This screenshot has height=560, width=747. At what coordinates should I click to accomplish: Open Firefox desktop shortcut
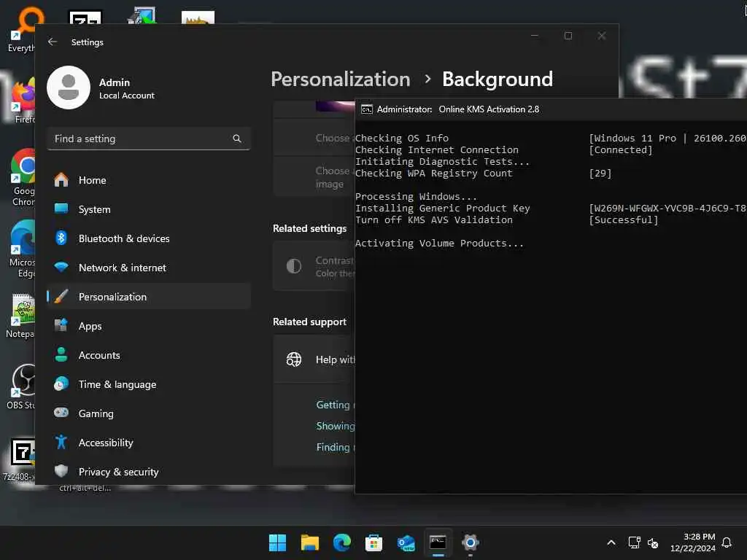click(x=23, y=101)
